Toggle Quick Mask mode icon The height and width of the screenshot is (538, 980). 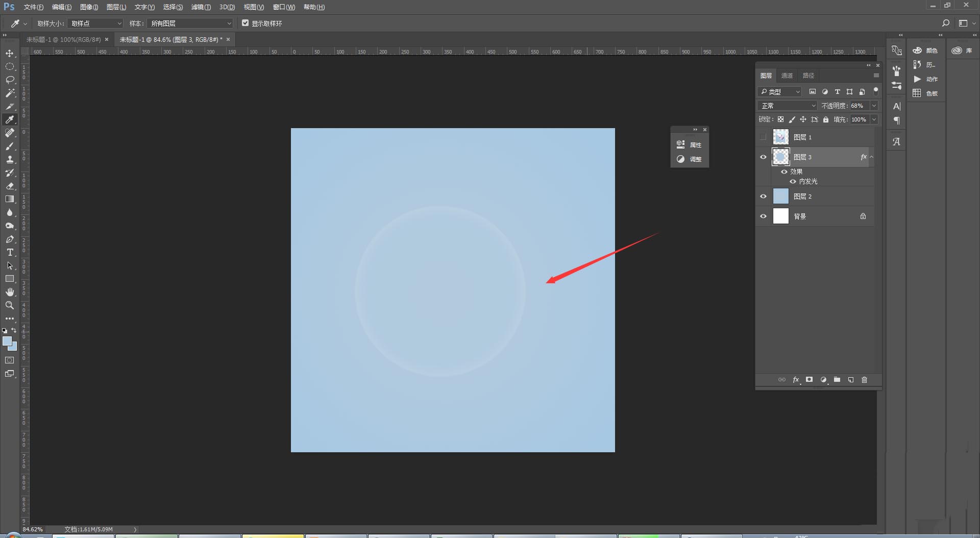click(10, 360)
